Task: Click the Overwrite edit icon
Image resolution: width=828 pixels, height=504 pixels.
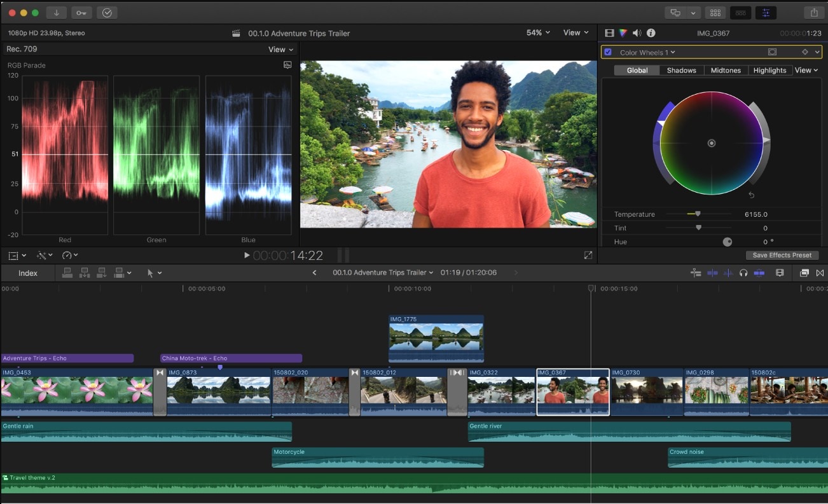Action: (118, 273)
